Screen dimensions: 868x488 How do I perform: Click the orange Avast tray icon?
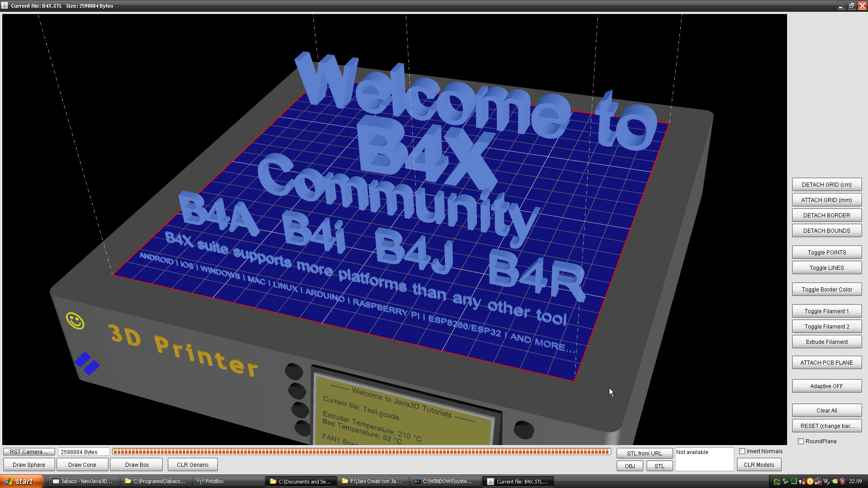[810, 481]
